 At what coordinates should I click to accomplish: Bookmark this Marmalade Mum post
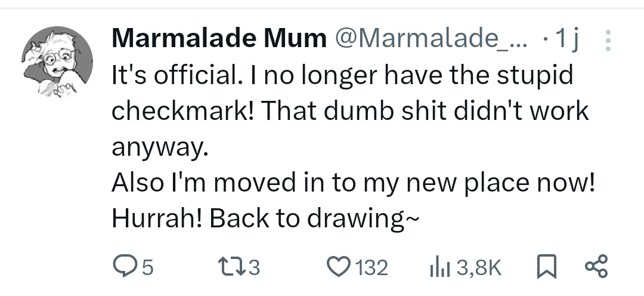pos(546,266)
